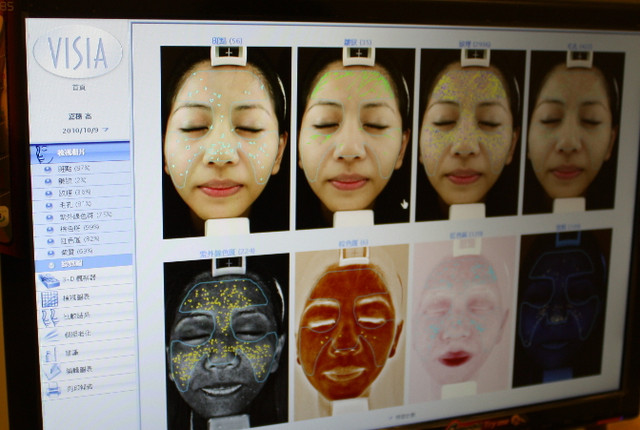Select the highlighted all-views bullet row

[x=84, y=264]
